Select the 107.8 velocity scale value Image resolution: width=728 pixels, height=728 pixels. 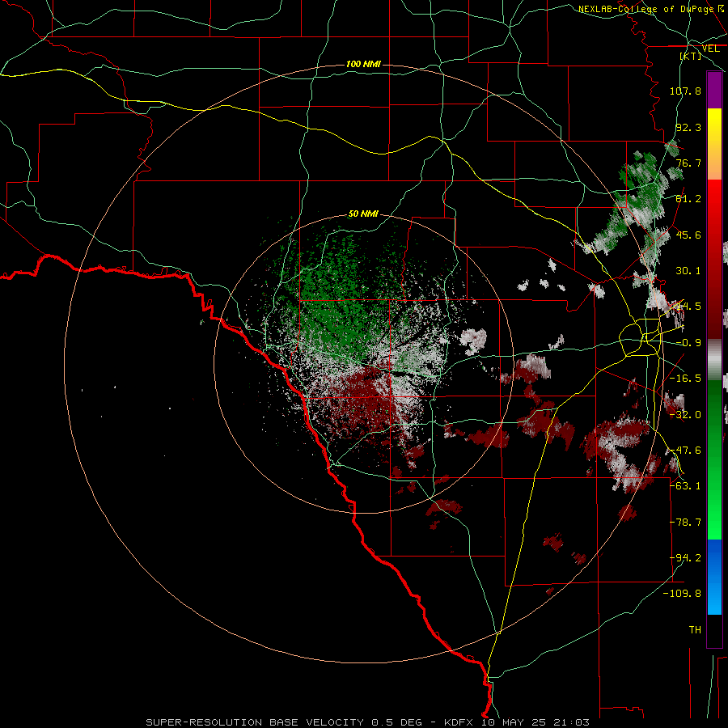[x=685, y=91]
